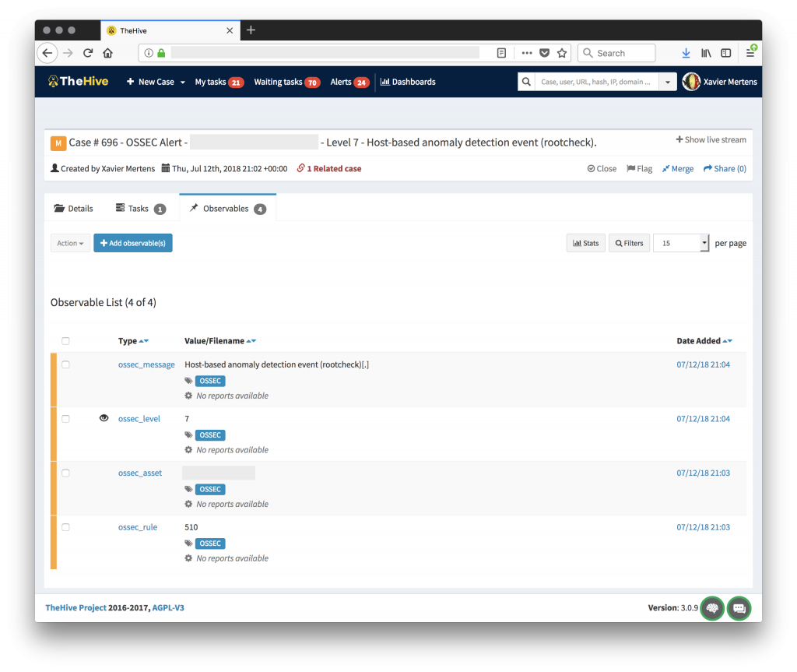Expand the New Case dropdown caret
Screen dimensions: 797x672
tap(182, 82)
